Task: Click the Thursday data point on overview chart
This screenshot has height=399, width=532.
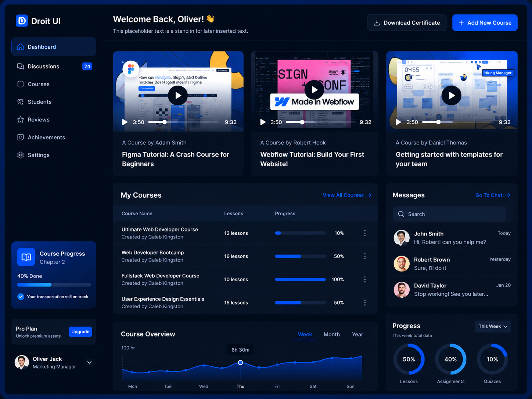Action: tap(240, 363)
